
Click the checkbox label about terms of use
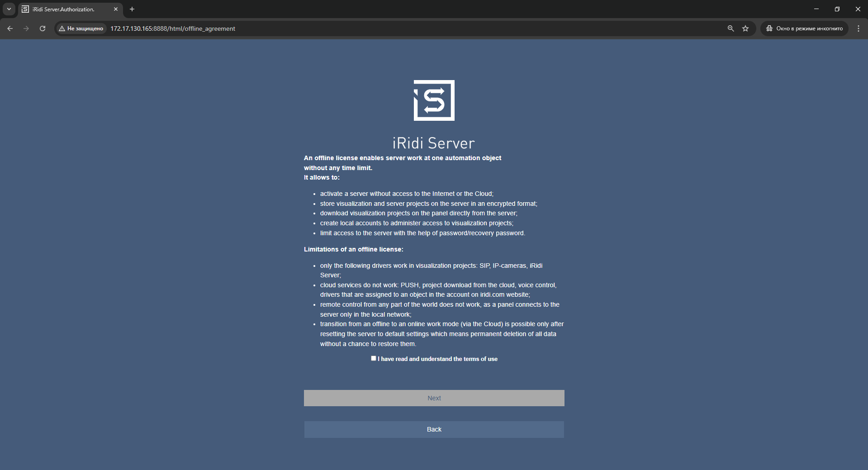point(437,359)
